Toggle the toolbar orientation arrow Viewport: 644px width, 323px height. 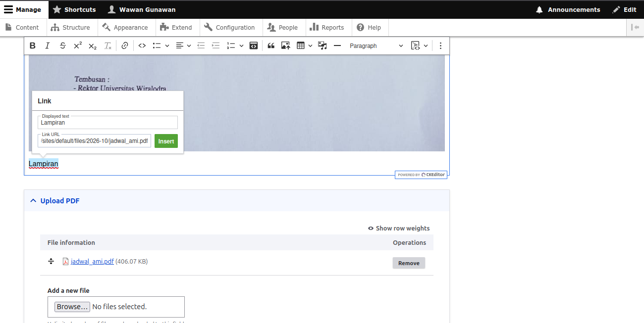coord(635,28)
